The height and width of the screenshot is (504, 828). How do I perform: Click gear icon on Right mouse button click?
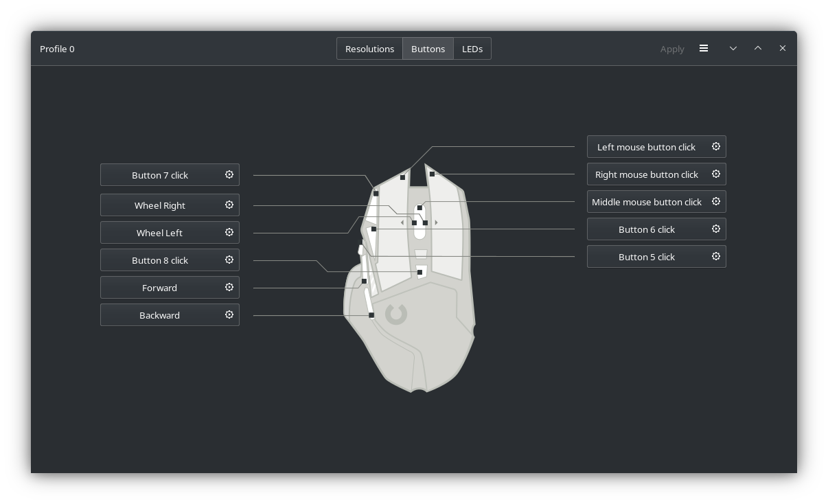[716, 174]
